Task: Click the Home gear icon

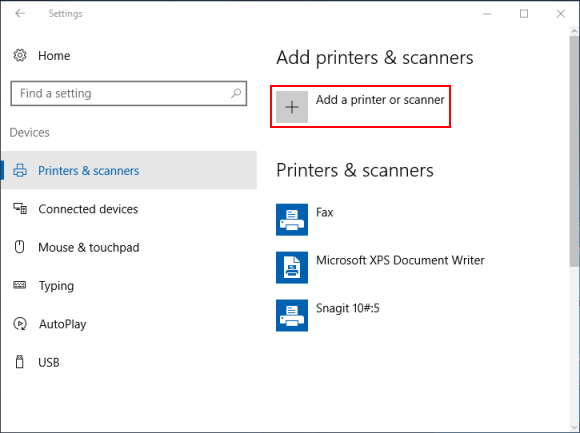Action: pyautogui.click(x=20, y=55)
